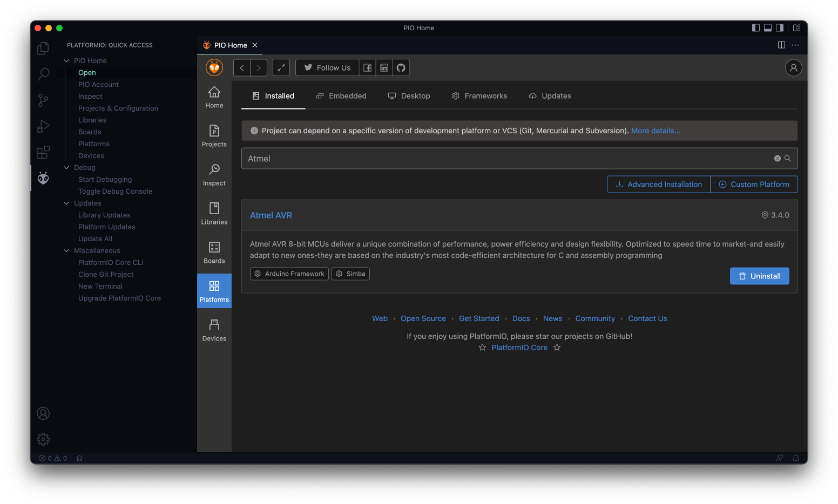Collapse the Debug tree section

[66, 167]
